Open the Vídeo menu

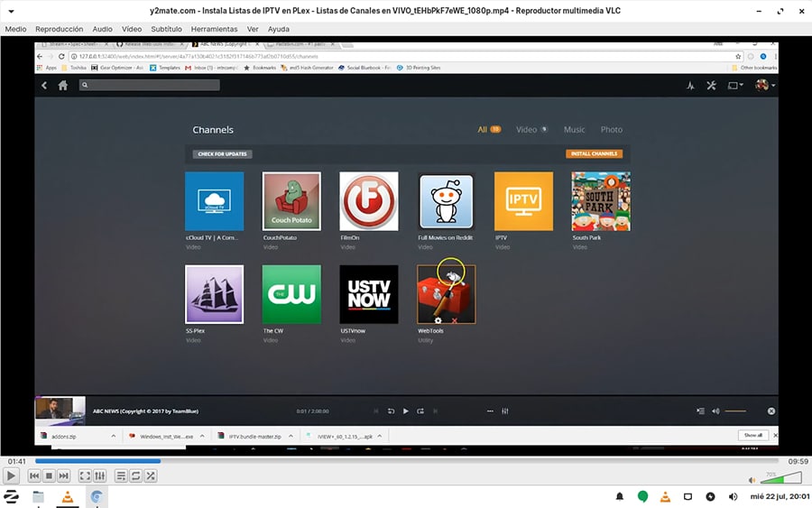tap(132, 29)
